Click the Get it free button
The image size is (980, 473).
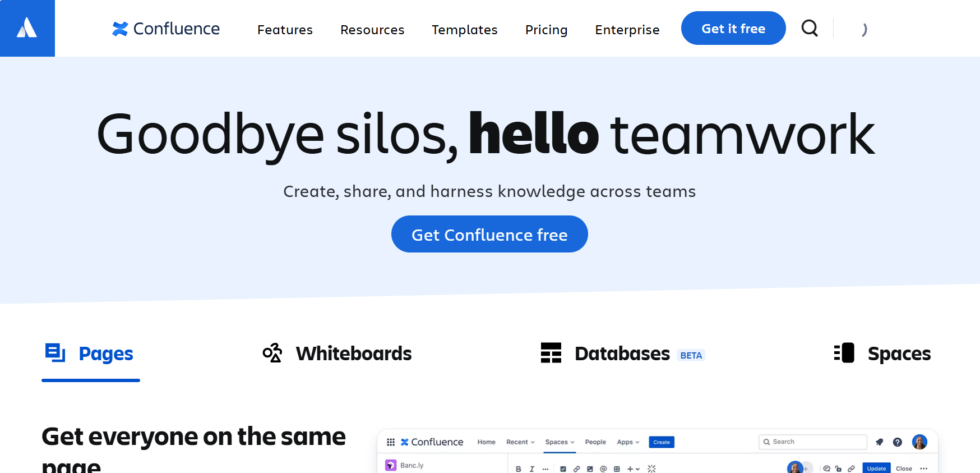point(733,28)
